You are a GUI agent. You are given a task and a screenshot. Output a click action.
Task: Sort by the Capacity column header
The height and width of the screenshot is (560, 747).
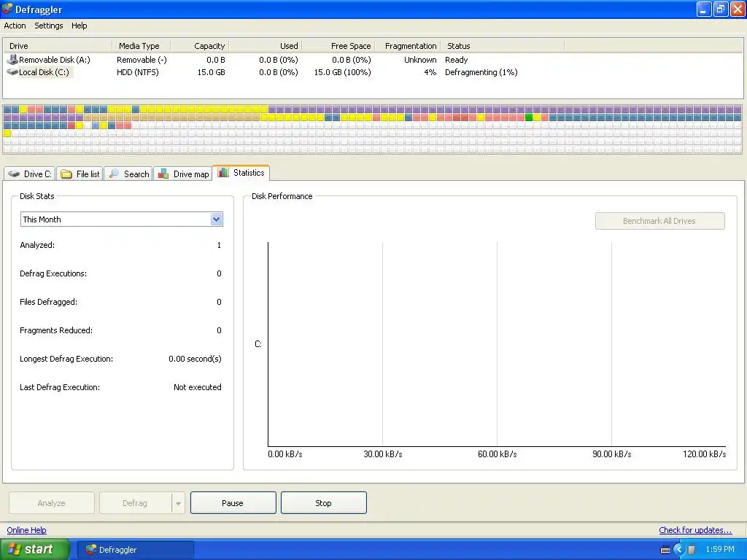(x=199, y=46)
